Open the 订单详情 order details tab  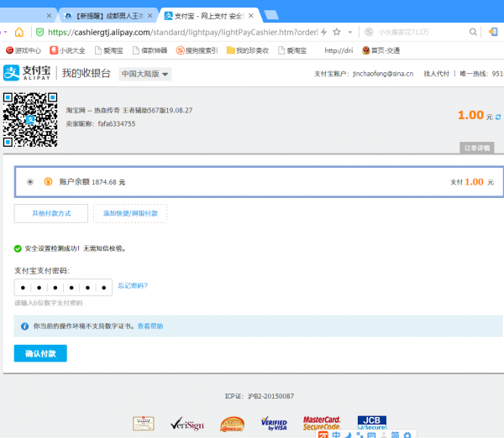476,148
